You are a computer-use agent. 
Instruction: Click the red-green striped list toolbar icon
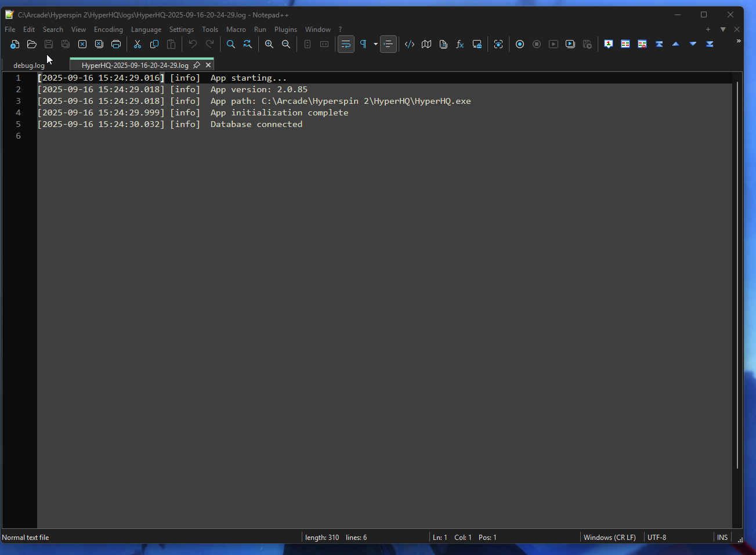625,44
